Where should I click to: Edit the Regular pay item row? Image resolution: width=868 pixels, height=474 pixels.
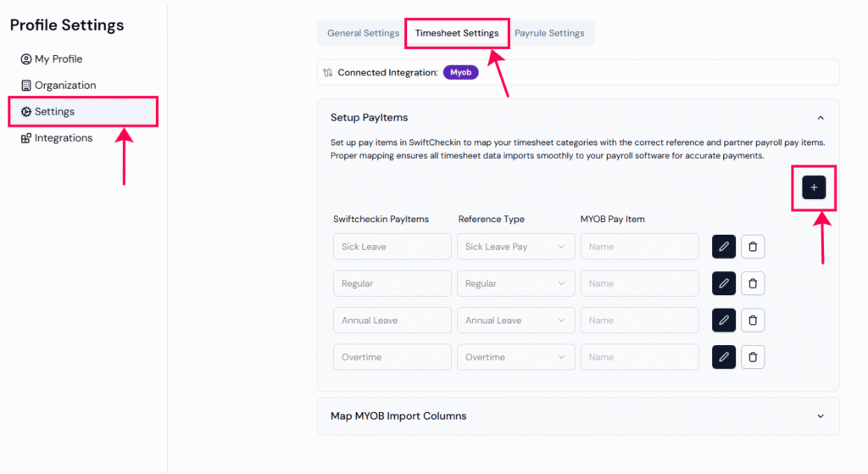724,283
